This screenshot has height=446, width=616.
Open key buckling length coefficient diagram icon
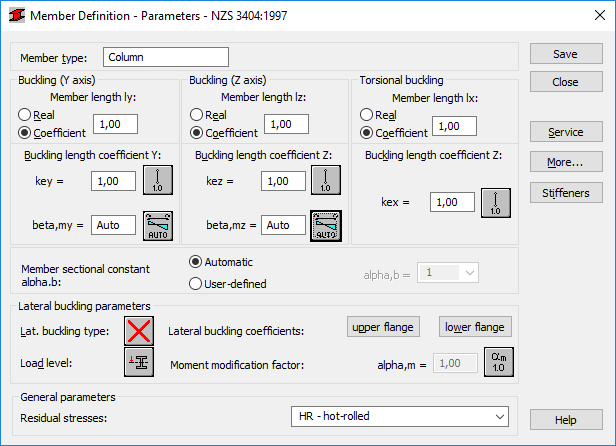[x=158, y=180]
